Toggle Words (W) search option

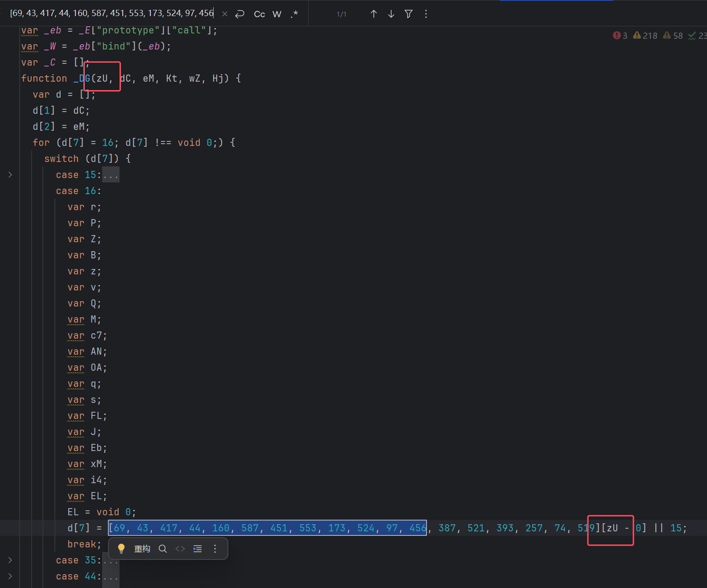pos(277,14)
